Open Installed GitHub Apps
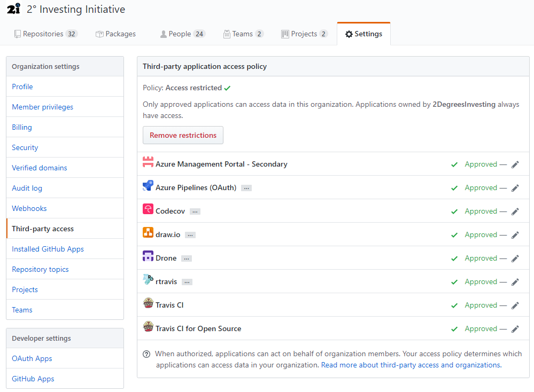 [x=65, y=249]
